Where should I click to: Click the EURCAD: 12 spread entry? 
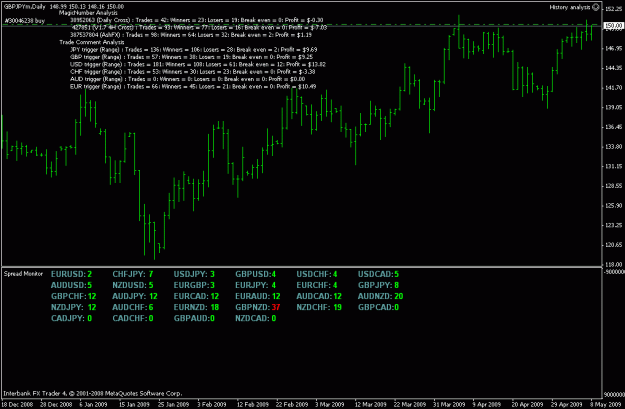pyautogui.click(x=197, y=297)
